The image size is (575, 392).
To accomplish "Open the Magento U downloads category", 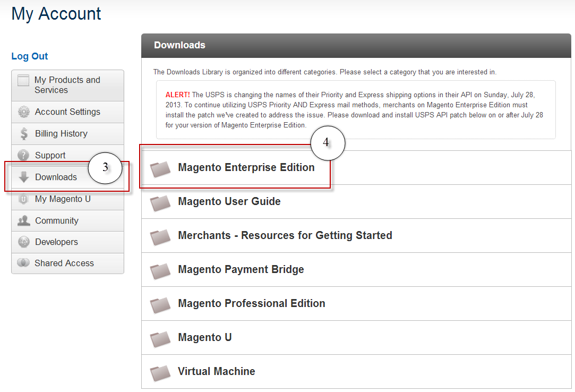I will (204, 338).
